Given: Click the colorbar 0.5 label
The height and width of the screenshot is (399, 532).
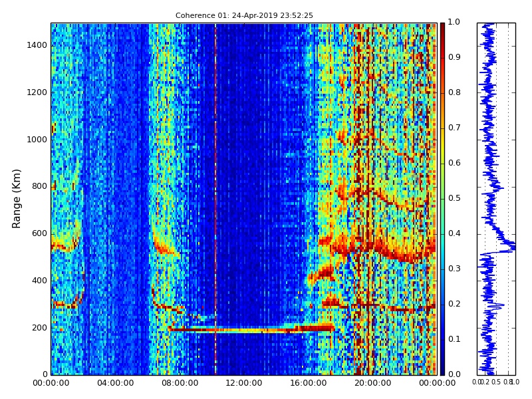Looking at the screenshot, I should coord(454,198).
